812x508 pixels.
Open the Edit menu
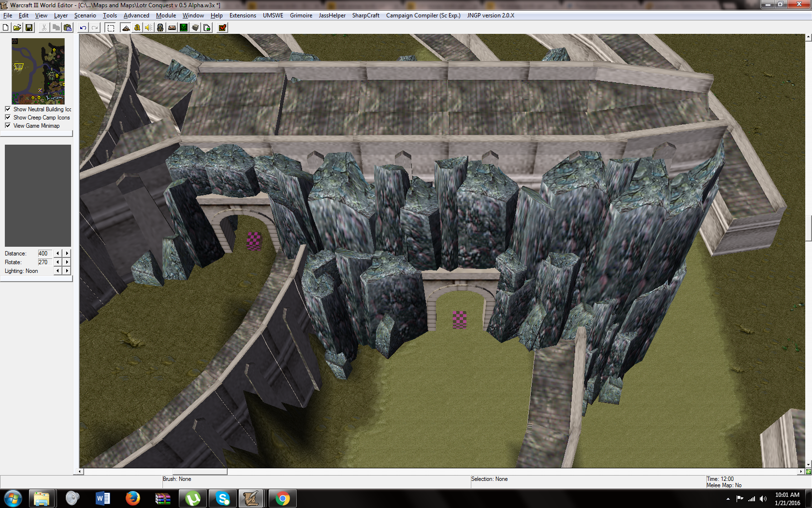24,15
